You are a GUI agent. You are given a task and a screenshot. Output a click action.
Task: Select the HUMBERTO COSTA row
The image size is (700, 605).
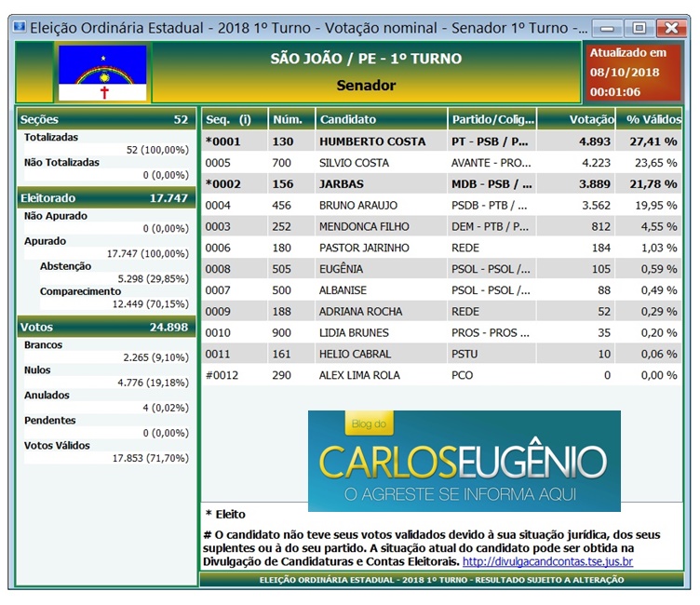(x=441, y=141)
